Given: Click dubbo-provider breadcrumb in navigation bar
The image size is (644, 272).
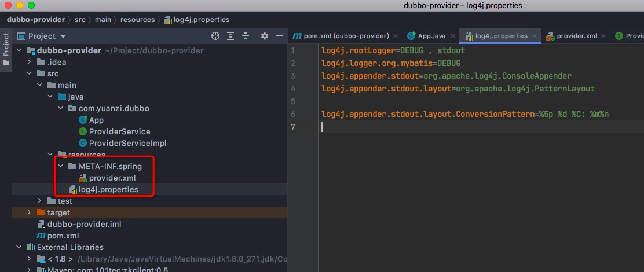Looking at the screenshot, I should pos(36,19).
